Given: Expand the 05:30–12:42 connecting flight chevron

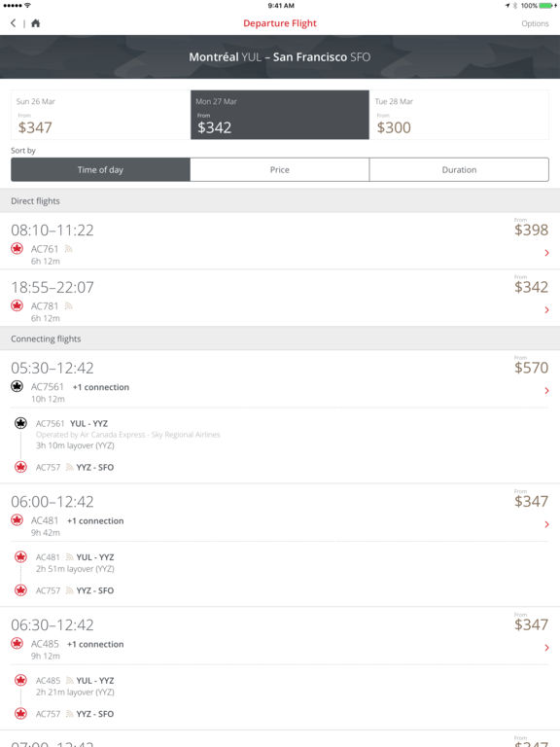Looking at the screenshot, I should [x=546, y=391].
